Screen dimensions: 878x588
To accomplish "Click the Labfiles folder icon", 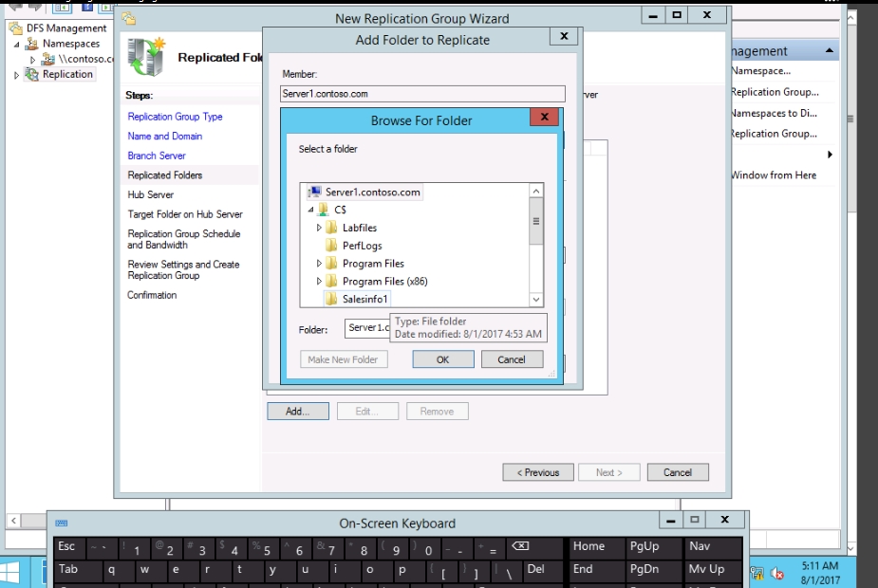I will (331, 228).
